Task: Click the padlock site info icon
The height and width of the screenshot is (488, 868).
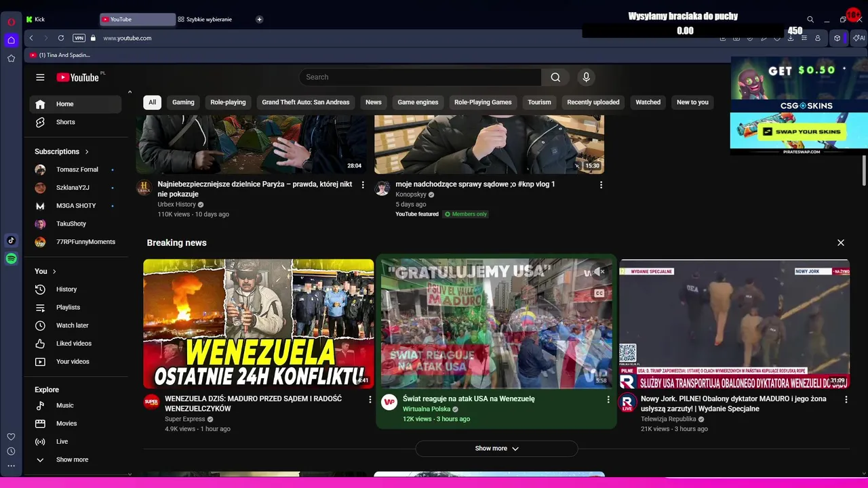Action: coord(94,38)
